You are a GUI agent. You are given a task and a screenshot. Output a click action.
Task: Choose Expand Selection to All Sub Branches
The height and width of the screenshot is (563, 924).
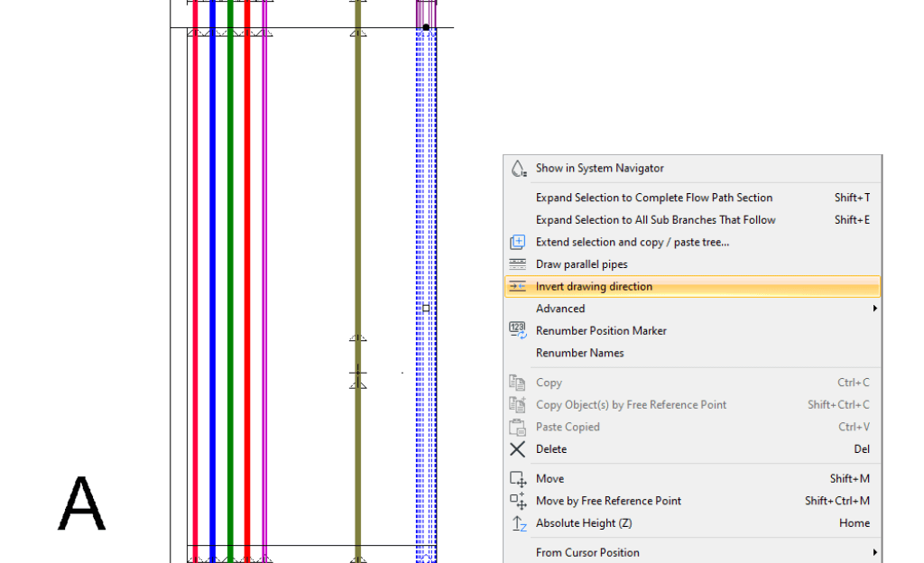[x=656, y=220]
